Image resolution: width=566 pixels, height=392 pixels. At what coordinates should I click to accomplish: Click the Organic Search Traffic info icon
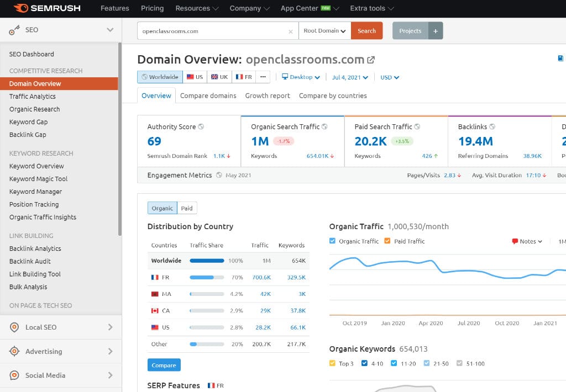pos(324,126)
